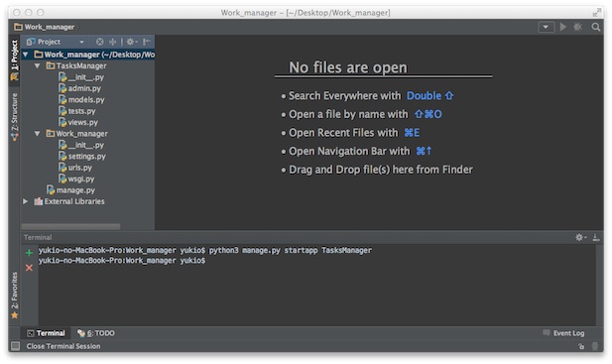612x364 pixels.
Task: Open the run configuration dropdown in the toolbar
Action: coord(546,27)
